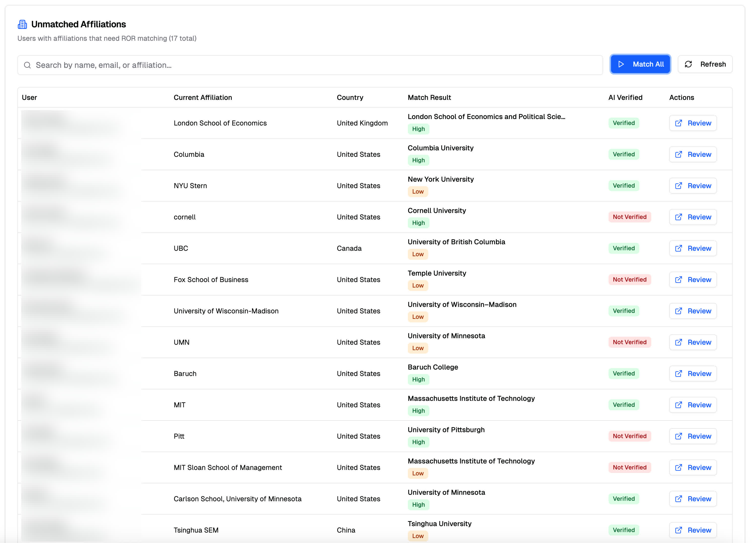Click the Refresh circular arrows icon
This screenshot has width=756, height=543.
coord(688,64)
